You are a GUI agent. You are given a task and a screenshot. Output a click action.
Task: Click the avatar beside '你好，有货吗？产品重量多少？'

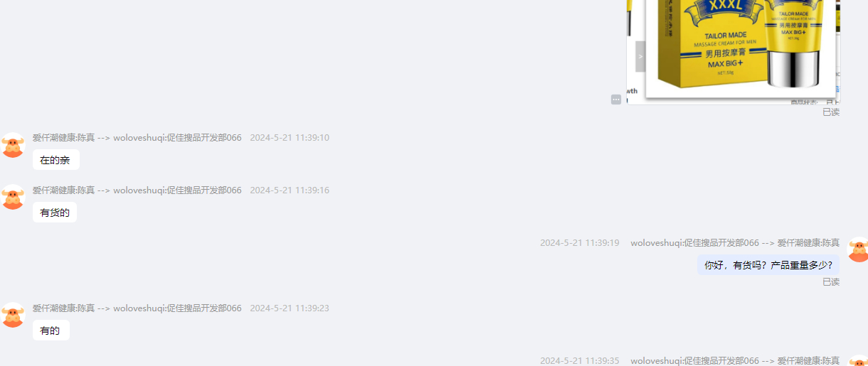[x=859, y=249]
